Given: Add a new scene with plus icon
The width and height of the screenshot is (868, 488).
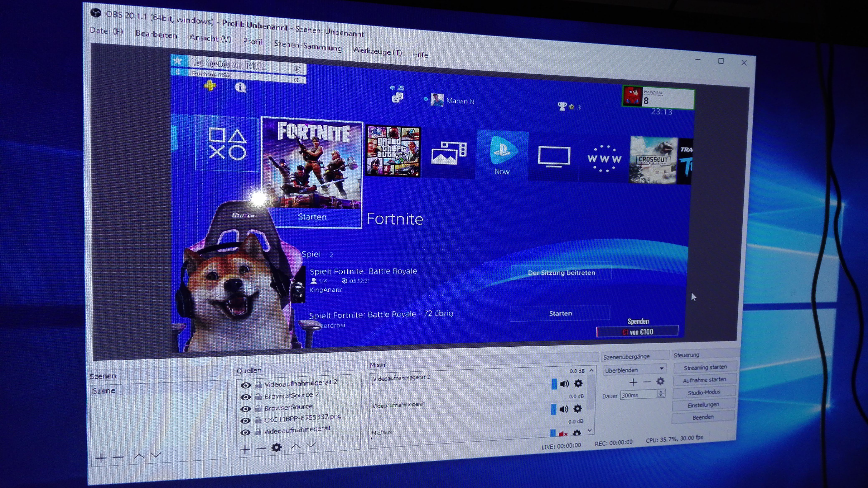Looking at the screenshot, I should (x=101, y=458).
